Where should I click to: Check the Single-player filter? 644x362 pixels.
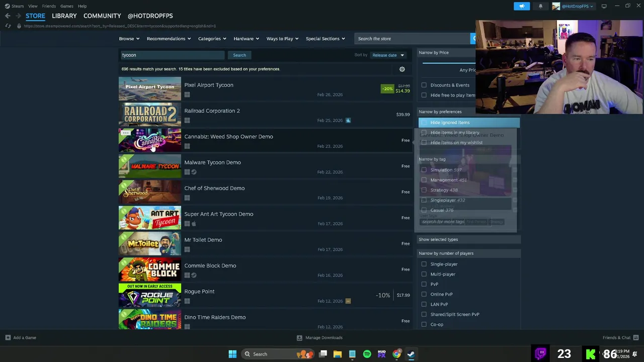(x=424, y=264)
